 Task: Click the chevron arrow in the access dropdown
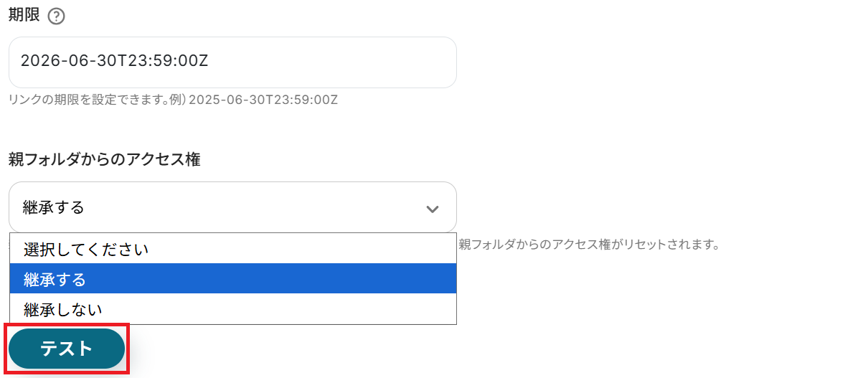pyautogui.click(x=432, y=209)
